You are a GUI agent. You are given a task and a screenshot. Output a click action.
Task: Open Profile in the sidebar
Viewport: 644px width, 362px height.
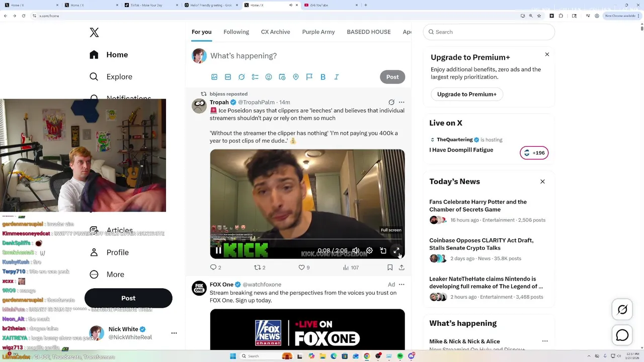click(109, 252)
